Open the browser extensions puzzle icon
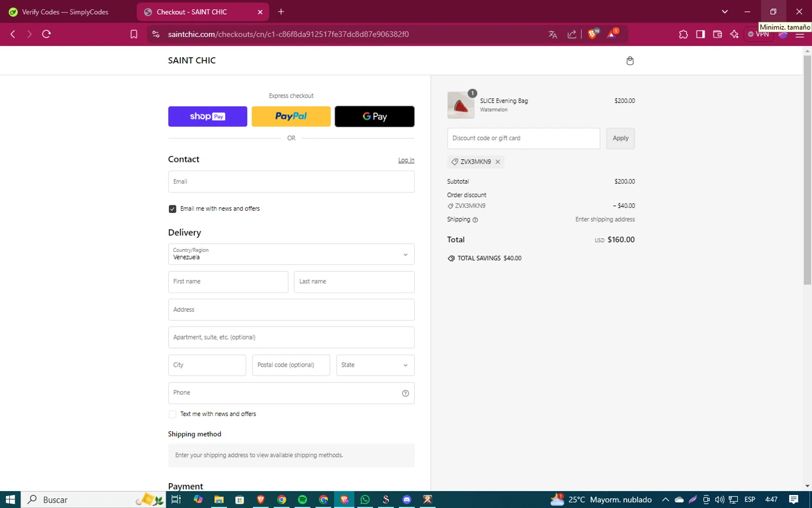The width and height of the screenshot is (812, 508). click(683, 34)
